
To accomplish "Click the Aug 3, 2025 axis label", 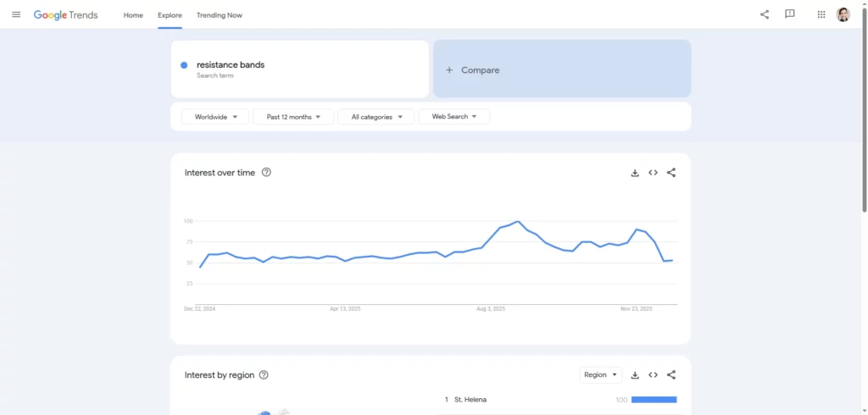I will pos(491,309).
